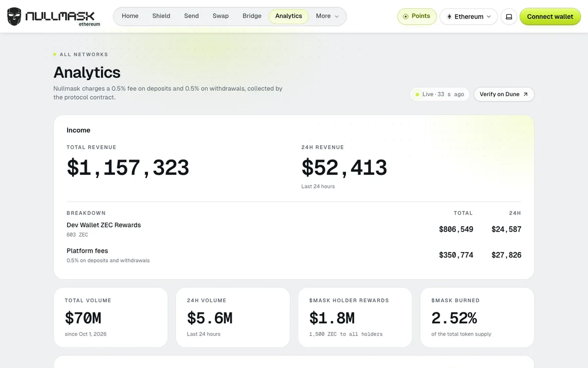
Task: Click the 24H Volume $5.6M card
Action: coord(233,317)
